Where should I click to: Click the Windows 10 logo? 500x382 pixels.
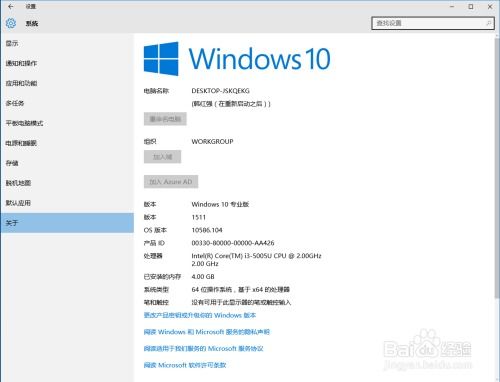point(161,59)
